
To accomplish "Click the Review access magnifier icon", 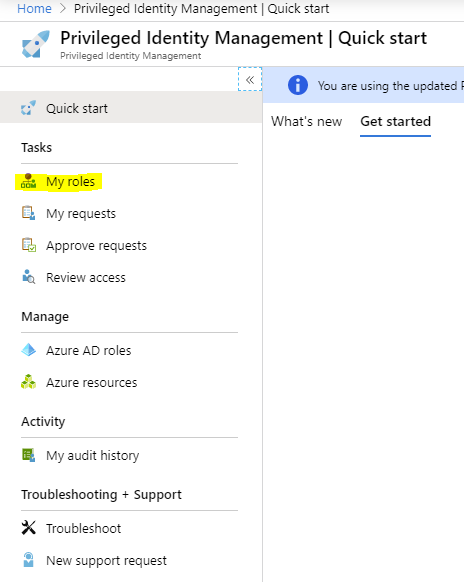I will pyautogui.click(x=29, y=277).
